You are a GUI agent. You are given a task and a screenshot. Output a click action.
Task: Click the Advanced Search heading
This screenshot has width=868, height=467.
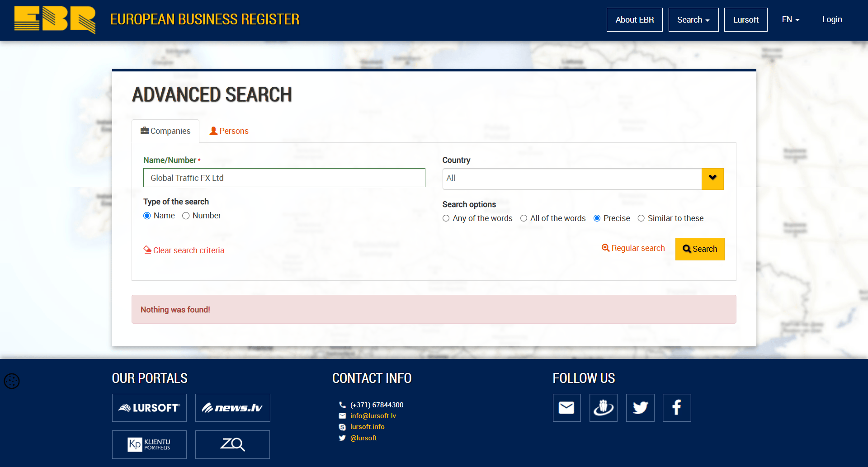click(x=212, y=95)
